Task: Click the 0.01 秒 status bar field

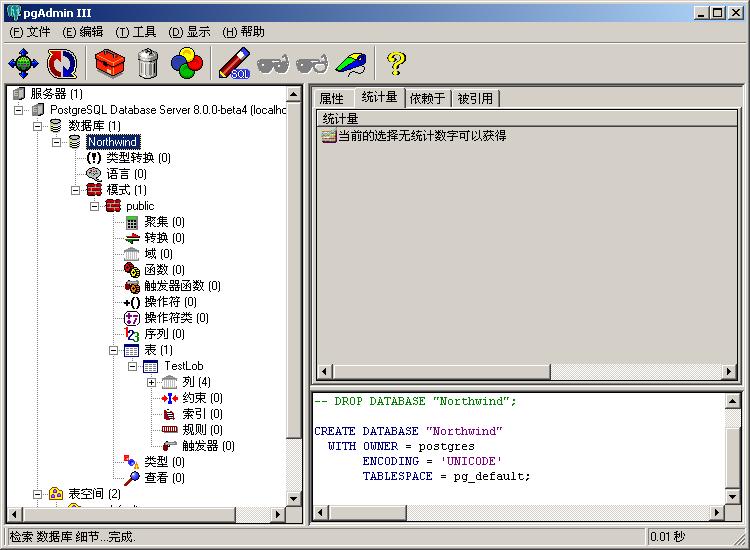Action: (694, 537)
